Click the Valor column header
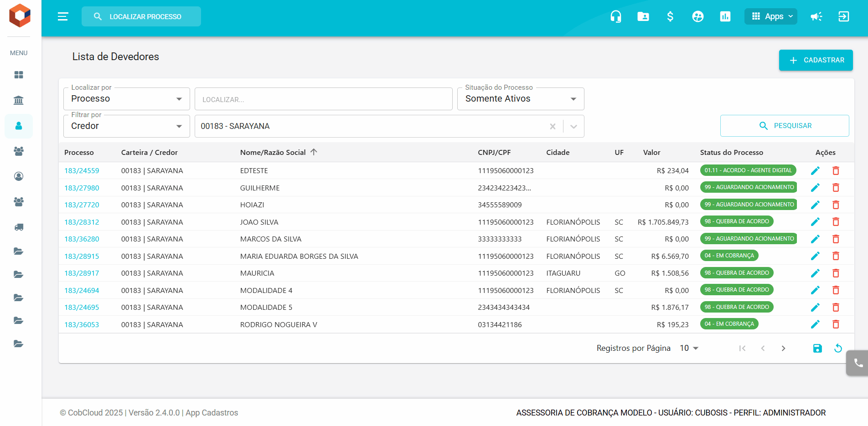This screenshot has width=868, height=426. click(651, 152)
